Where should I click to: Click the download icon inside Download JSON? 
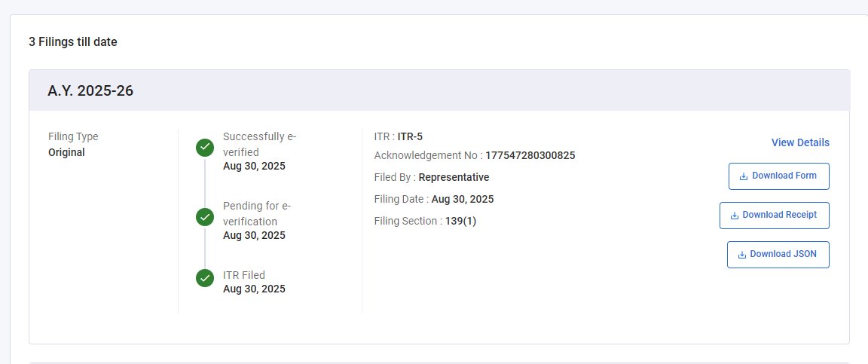741,255
